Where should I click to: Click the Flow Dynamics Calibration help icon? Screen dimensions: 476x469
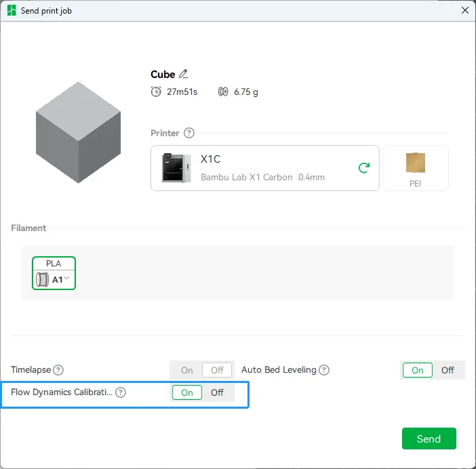pyautogui.click(x=121, y=392)
